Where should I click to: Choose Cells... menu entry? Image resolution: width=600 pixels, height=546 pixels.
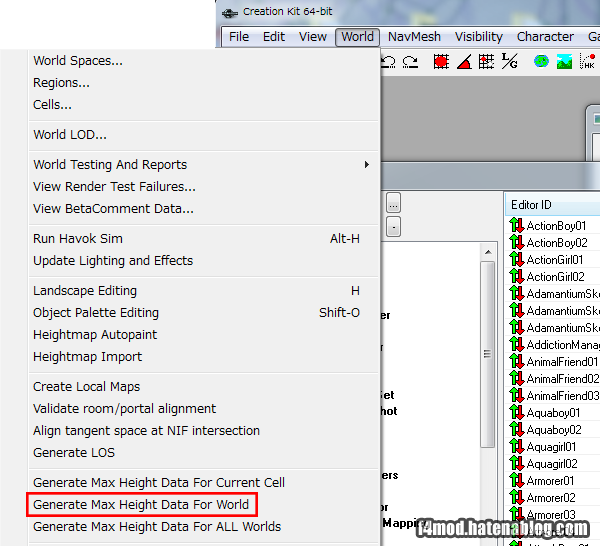(204, 104)
